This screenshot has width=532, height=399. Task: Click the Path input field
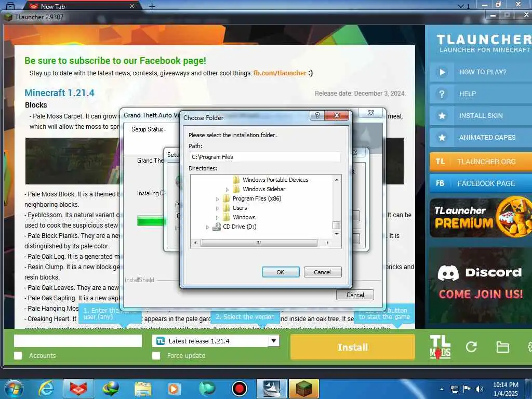coord(264,157)
